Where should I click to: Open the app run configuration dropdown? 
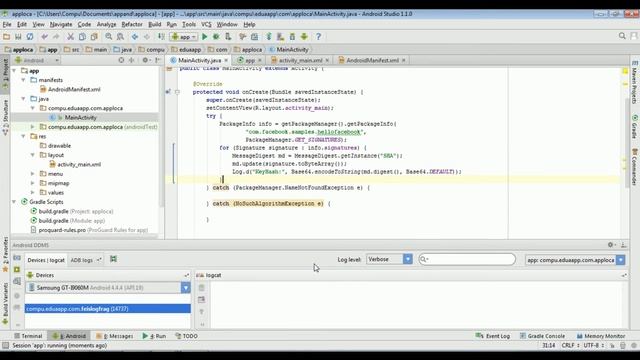click(184, 37)
